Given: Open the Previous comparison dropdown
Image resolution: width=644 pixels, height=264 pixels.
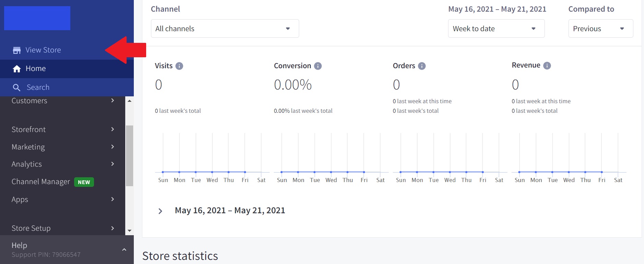Looking at the screenshot, I should (x=600, y=28).
